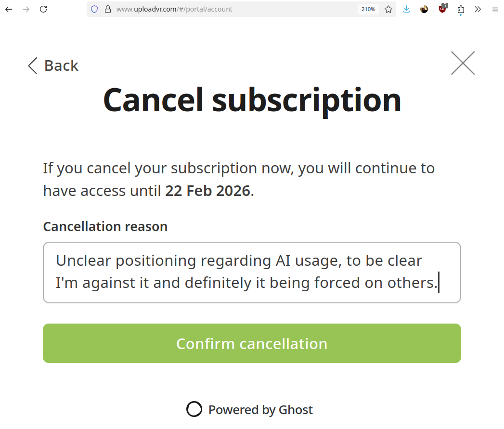Open the uBlock Origin extension
The width and height of the screenshot is (504, 429).
click(x=442, y=9)
